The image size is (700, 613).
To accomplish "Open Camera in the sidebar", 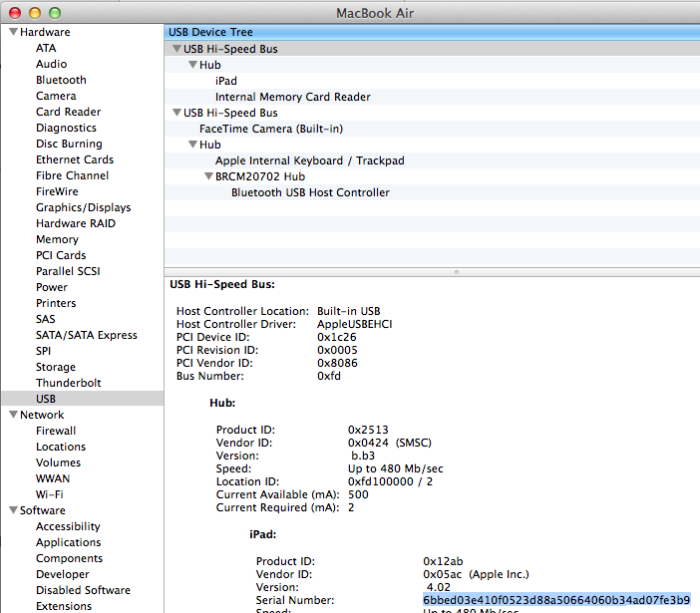I will pos(56,96).
